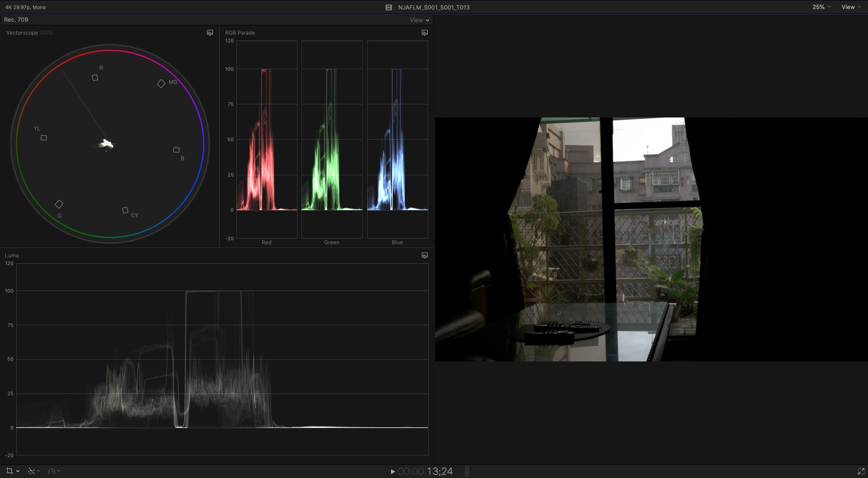868x478 pixels.
Task: Click the retime speedometer icon
Action: tap(52, 471)
